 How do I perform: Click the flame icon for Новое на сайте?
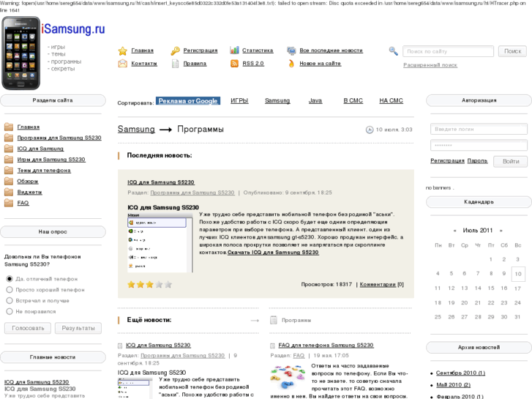(x=291, y=64)
